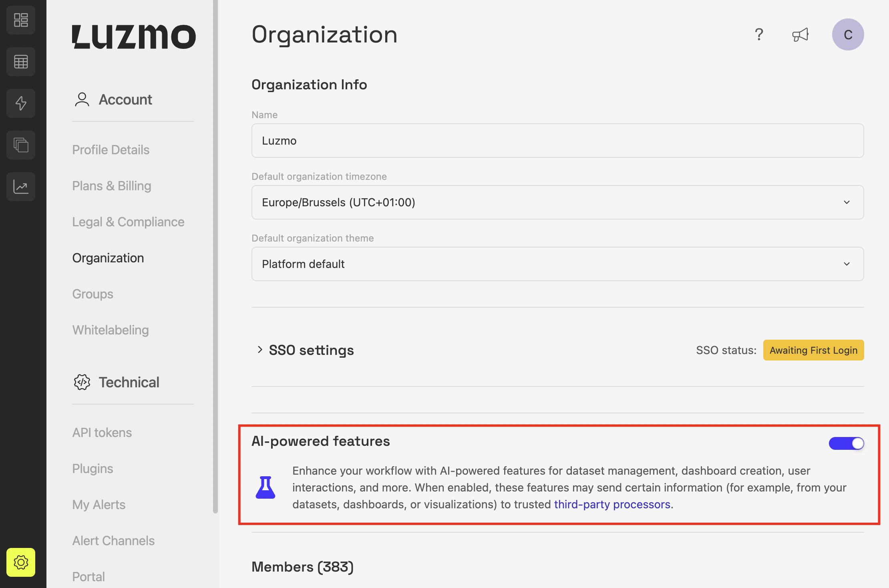Open the announcements megaphone icon
Screen dimensions: 889x588
[x=801, y=34]
